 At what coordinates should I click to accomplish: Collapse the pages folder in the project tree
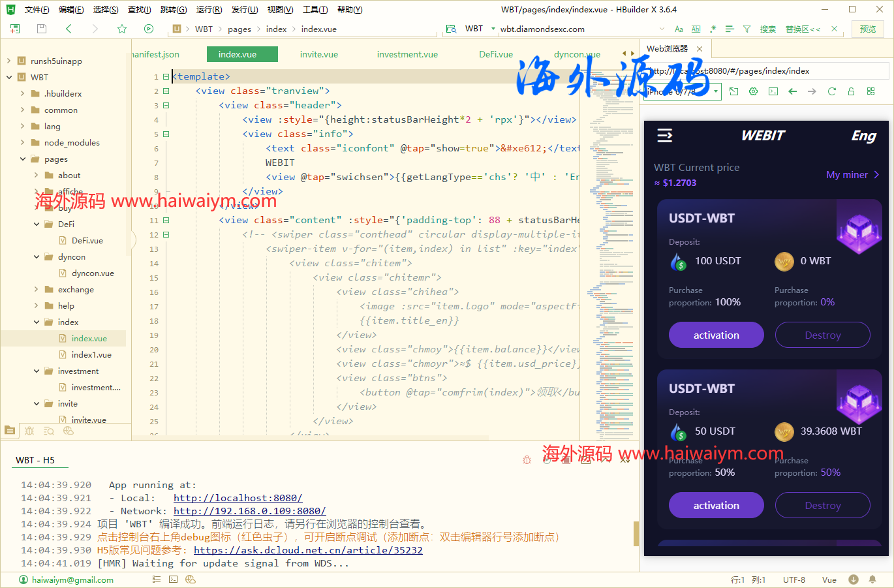22,159
